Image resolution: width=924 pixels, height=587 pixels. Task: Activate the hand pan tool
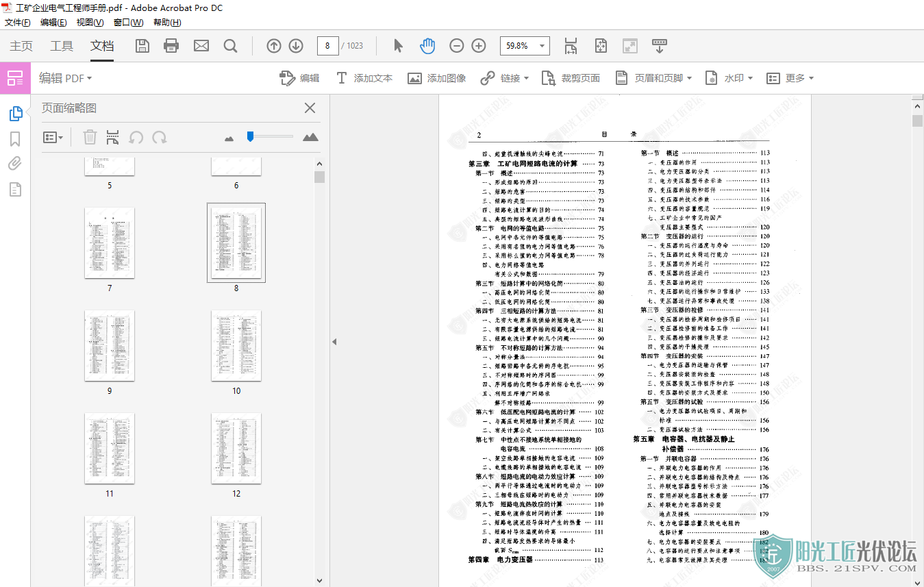click(427, 46)
